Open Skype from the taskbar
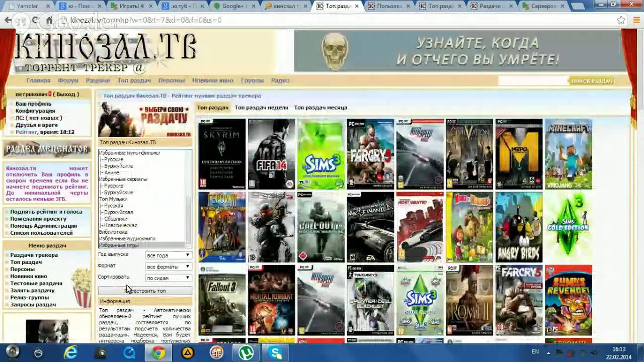Image resolution: width=644 pixels, height=362 pixels. pyautogui.click(x=276, y=353)
